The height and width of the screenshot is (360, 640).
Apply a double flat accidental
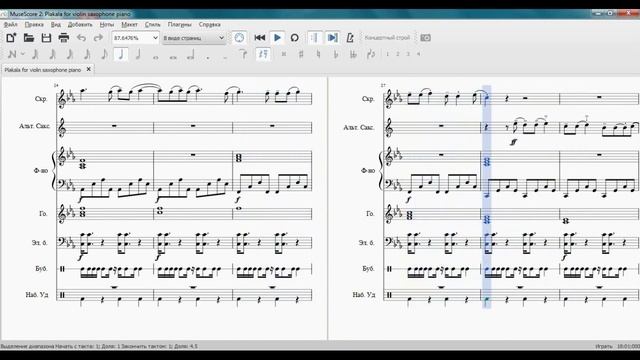pos(353,54)
